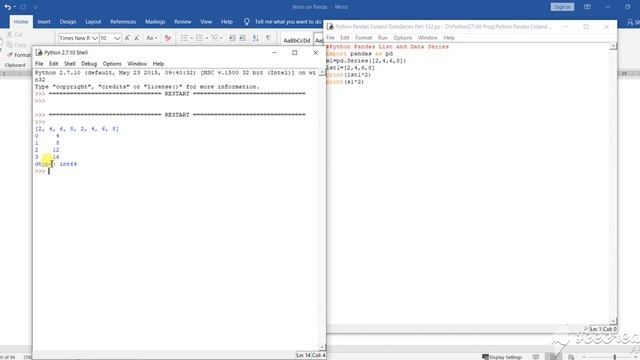The height and width of the screenshot is (360, 640).
Task: Open the Word View tab
Action: (x=206, y=22)
